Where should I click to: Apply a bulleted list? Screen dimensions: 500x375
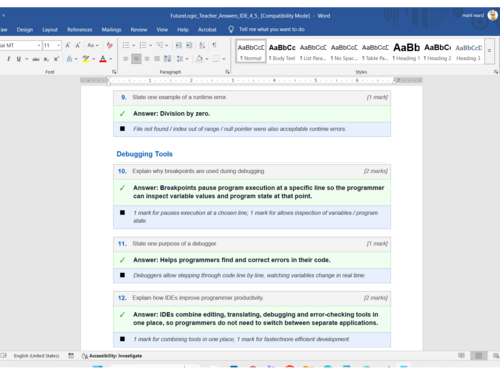pyautogui.click(x=126, y=45)
